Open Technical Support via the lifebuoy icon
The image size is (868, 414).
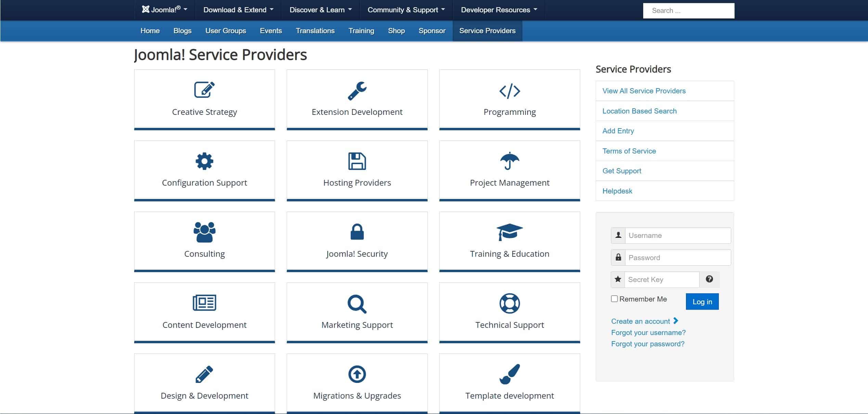pos(509,303)
